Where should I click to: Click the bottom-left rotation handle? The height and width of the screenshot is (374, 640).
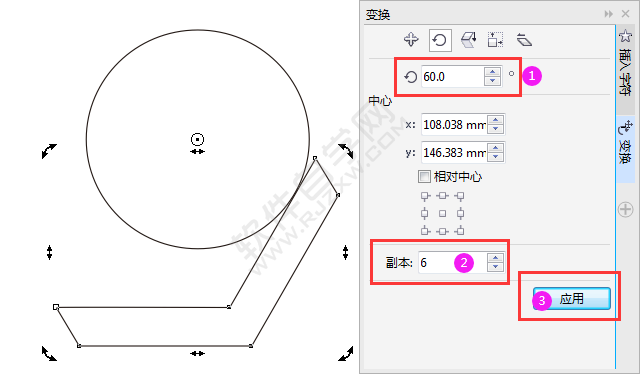[x=49, y=354]
